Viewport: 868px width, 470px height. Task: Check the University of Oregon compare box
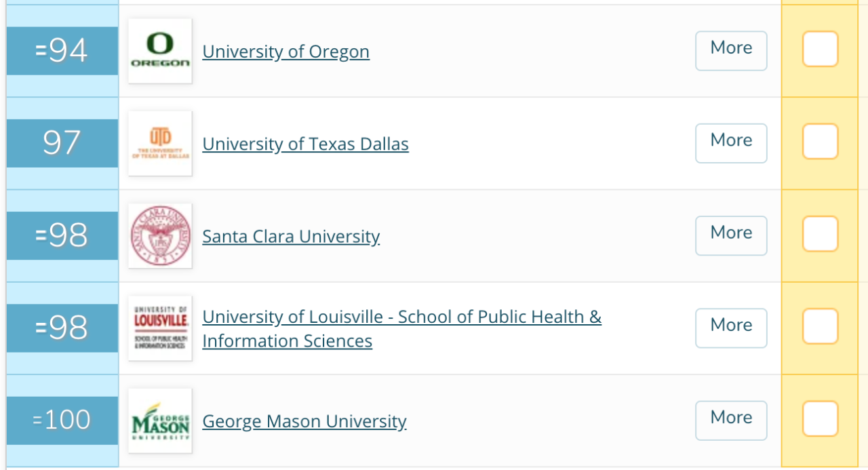(x=820, y=49)
